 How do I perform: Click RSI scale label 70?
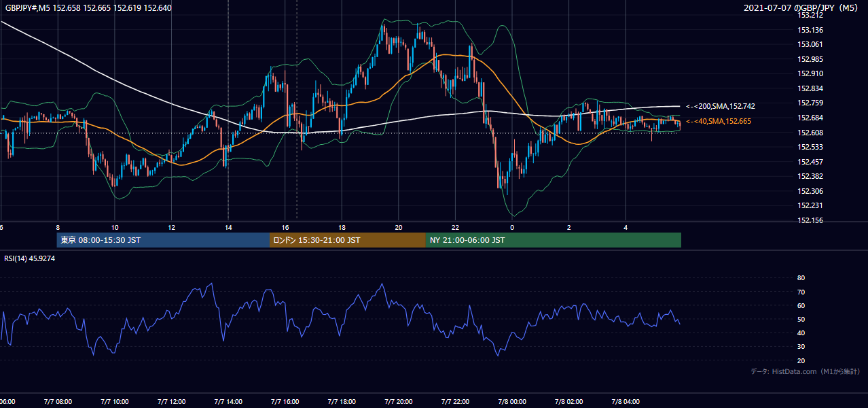coord(801,292)
